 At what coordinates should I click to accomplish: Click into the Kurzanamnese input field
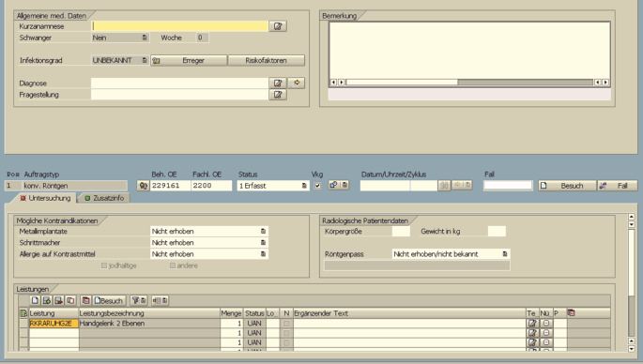click(179, 26)
